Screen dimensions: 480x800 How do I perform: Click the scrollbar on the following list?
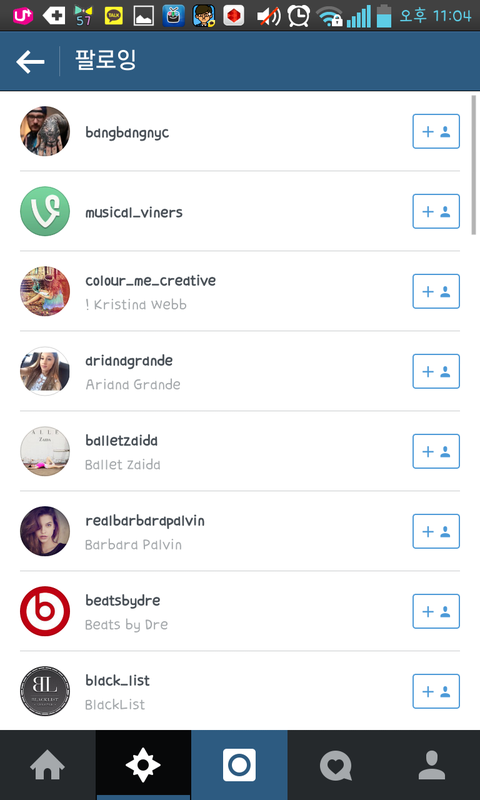pyautogui.click(x=473, y=164)
